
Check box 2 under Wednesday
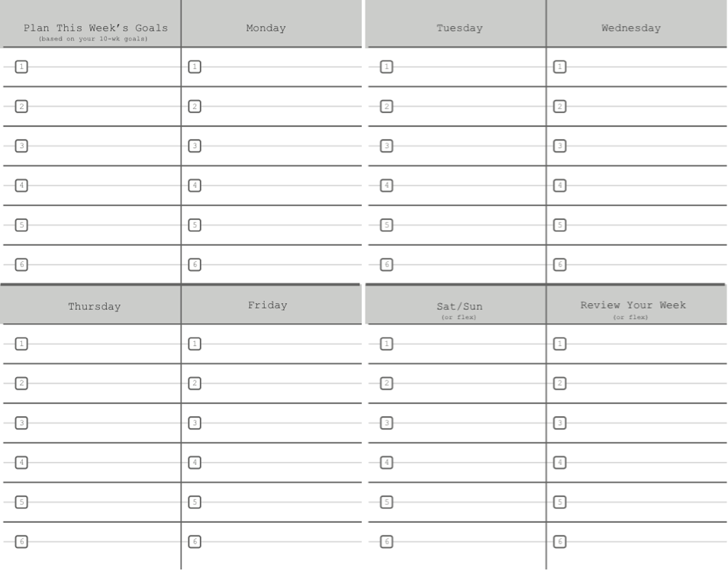(x=559, y=106)
